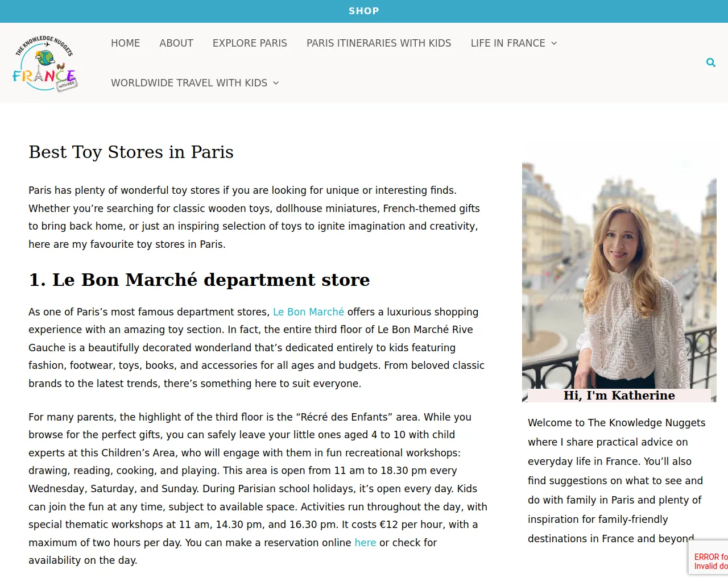Click WORLDWIDE TRAVEL WITH KIDS menu item

tap(189, 83)
